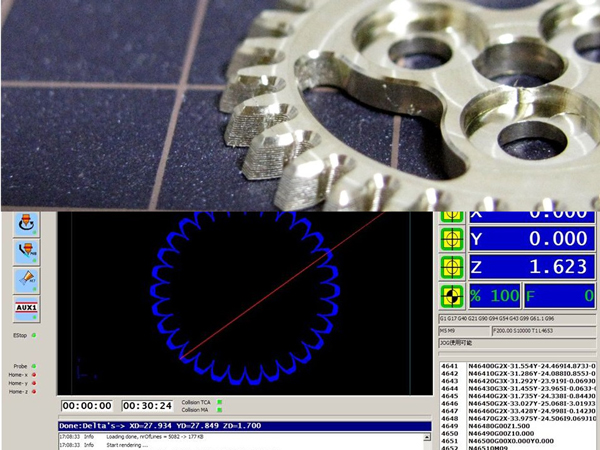This screenshot has width=600, height=450.
Task: Click the Collision TCA indicator
Action: click(x=219, y=401)
